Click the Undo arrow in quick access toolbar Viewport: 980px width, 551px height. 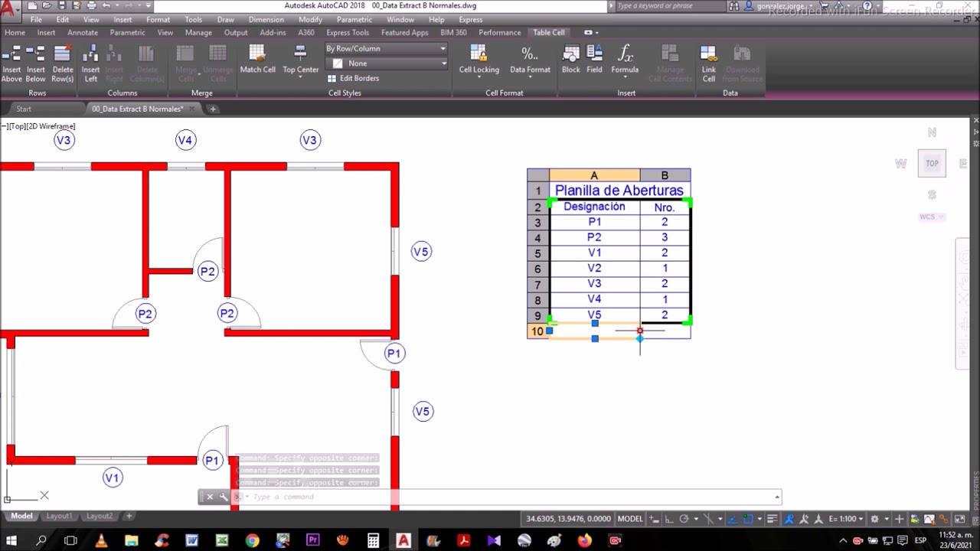coord(106,5)
